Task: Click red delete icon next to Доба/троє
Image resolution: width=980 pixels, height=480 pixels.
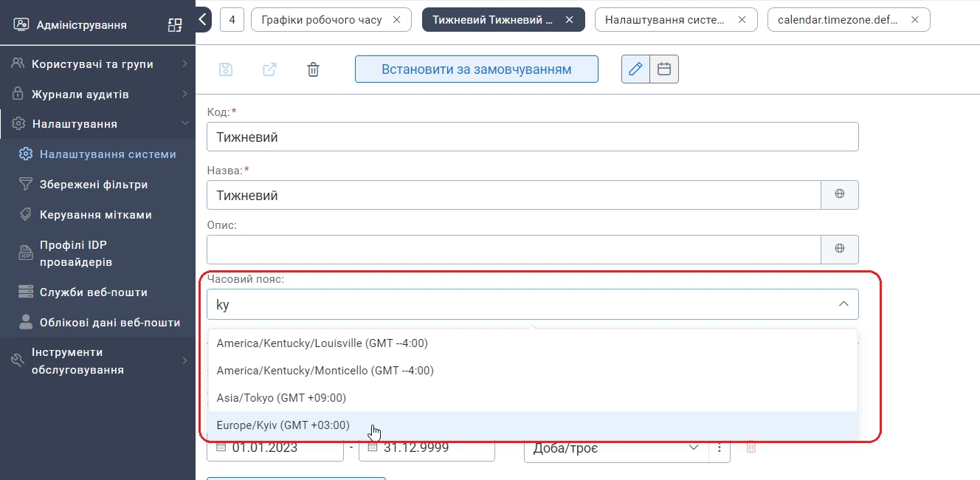Action: pos(751,448)
